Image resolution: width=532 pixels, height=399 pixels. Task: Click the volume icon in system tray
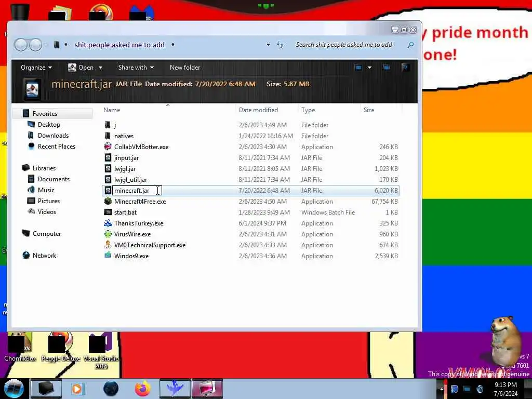(480, 389)
